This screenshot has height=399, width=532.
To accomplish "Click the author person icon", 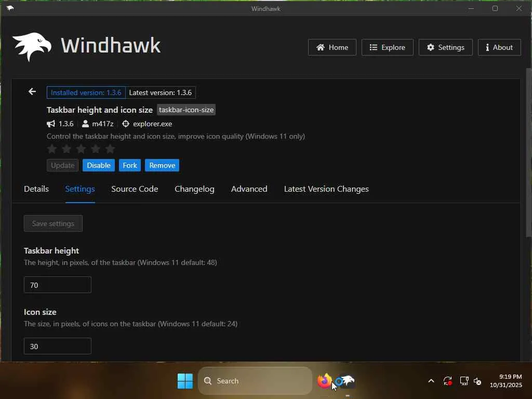I will point(86,124).
